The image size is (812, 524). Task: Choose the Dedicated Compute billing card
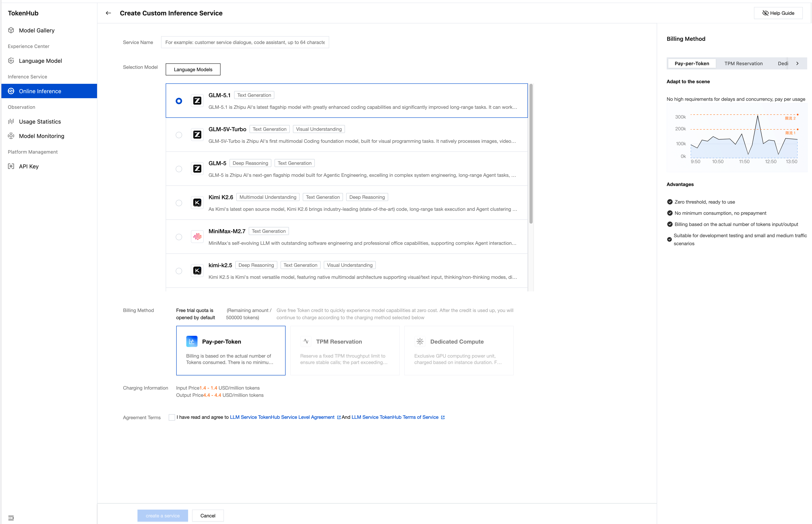click(x=458, y=350)
